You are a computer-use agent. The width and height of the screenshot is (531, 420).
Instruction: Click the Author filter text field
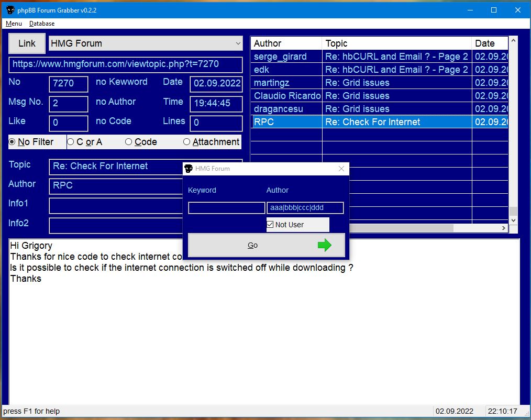coord(305,208)
